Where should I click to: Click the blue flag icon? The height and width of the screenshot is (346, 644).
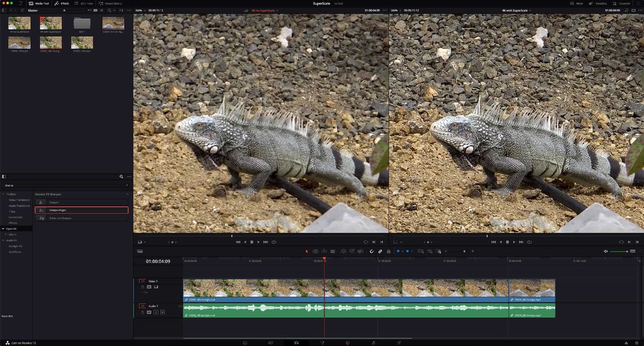397,251
